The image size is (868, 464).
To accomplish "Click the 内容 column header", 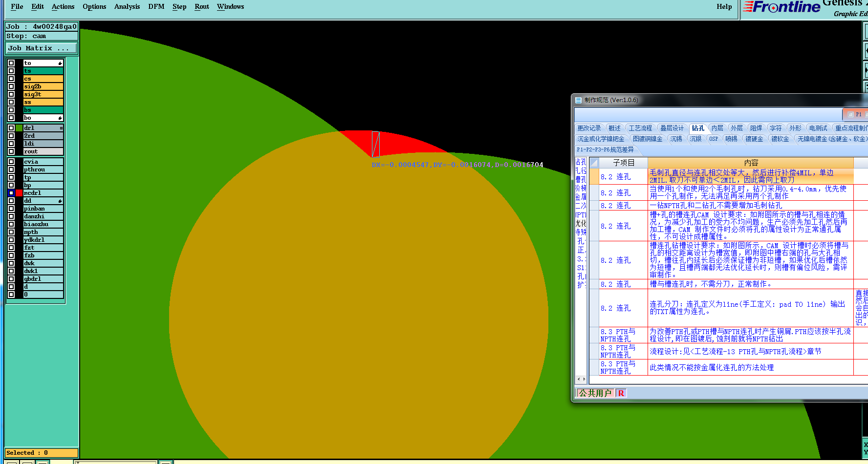I will pos(751,163).
